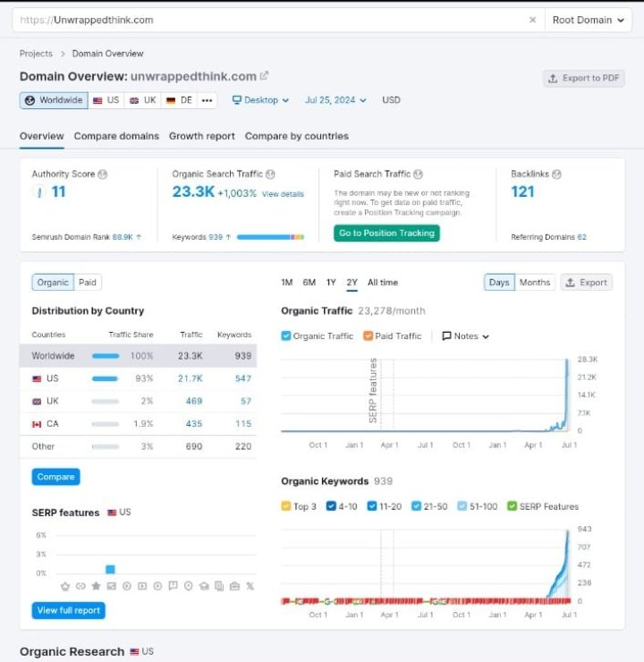644x662 pixels.
Task: Open the US traffic value 21.7K
Action: point(190,378)
